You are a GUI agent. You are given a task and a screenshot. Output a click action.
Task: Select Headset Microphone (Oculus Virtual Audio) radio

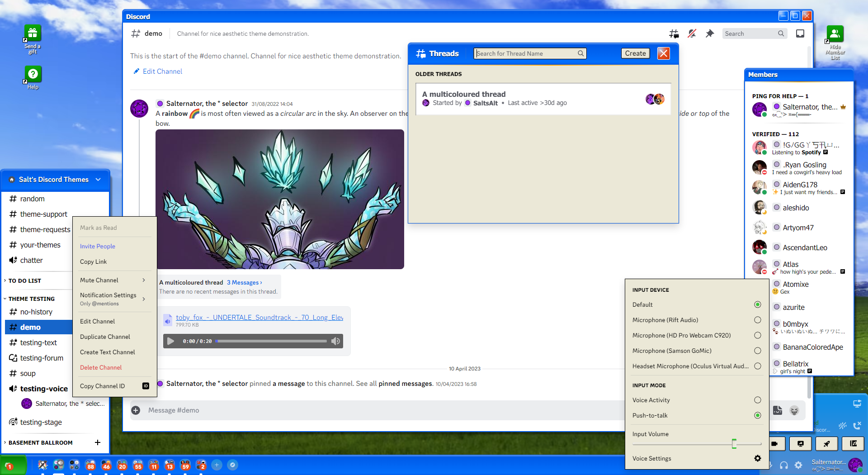pyautogui.click(x=758, y=366)
